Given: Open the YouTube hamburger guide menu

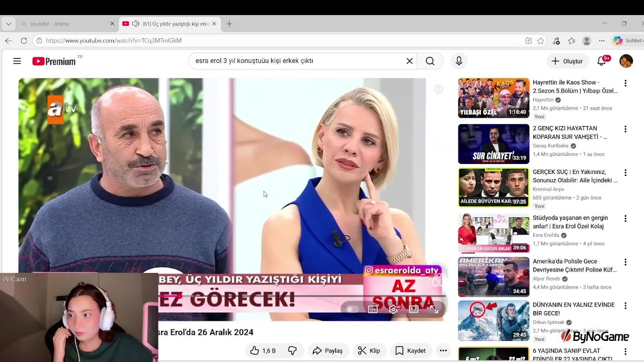Looking at the screenshot, I should point(17,61).
